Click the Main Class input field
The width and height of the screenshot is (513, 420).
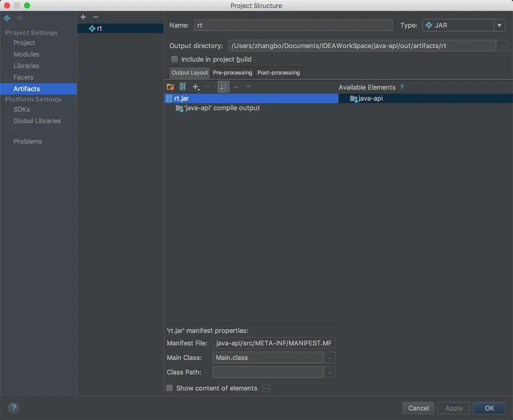(268, 357)
